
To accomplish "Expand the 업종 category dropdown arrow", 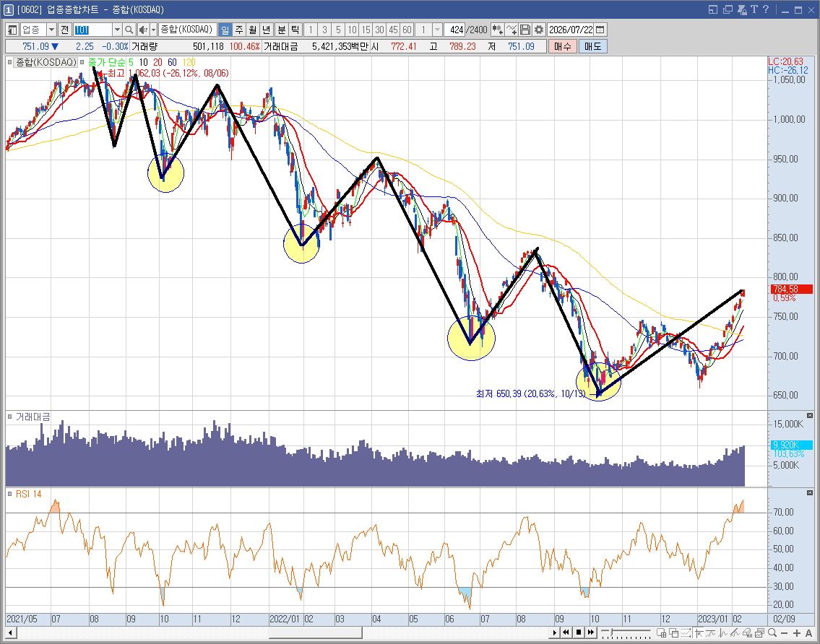I will (51, 30).
